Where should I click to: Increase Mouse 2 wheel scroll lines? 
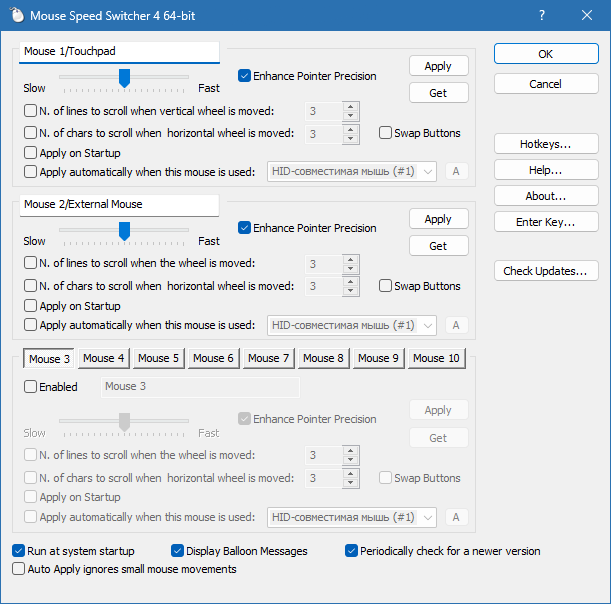(x=351, y=260)
